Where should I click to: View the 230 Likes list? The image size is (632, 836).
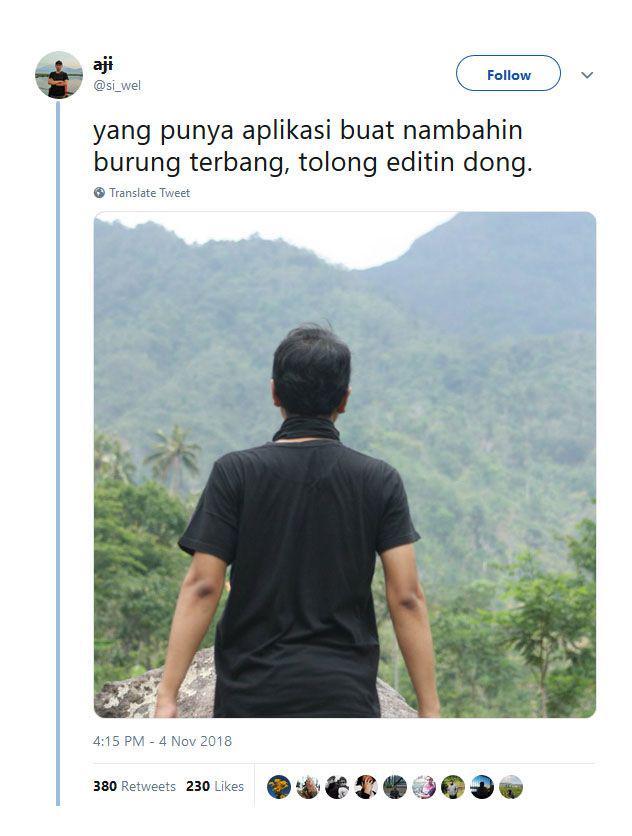coord(215,786)
